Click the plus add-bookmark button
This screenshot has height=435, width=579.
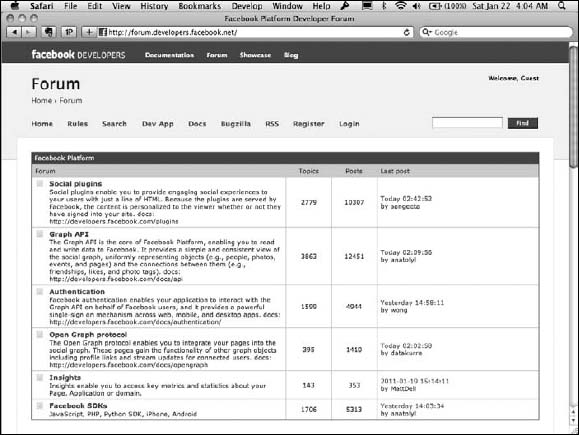(89, 32)
